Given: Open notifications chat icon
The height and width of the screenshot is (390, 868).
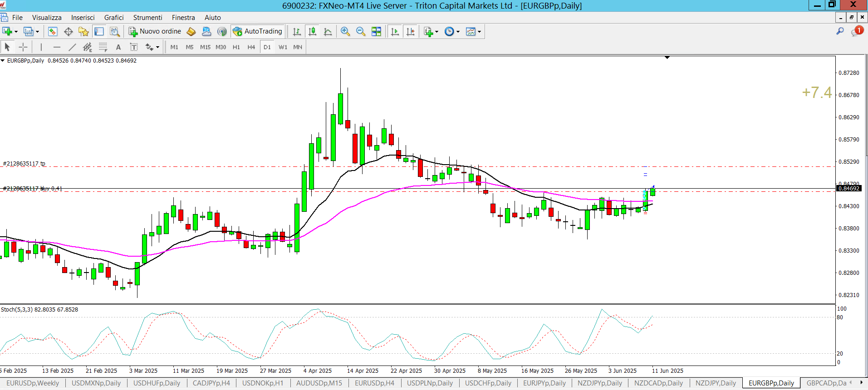Looking at the screenshot, I should tap(857, 31).
